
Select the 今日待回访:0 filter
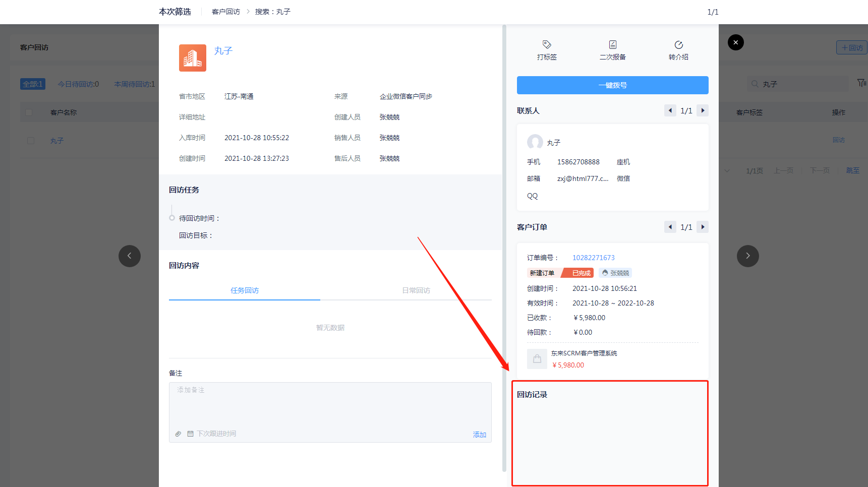pyautogui.click(x=78, y=84)
